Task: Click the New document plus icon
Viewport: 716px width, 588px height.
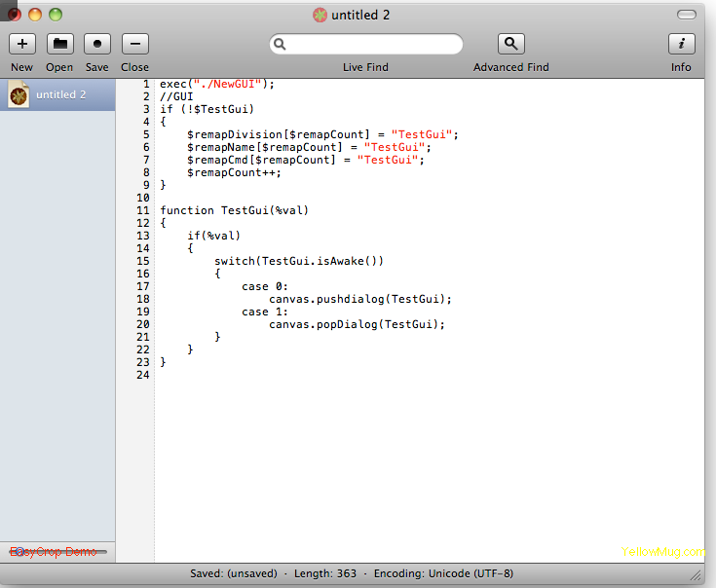Action: [x=21, y=44]
